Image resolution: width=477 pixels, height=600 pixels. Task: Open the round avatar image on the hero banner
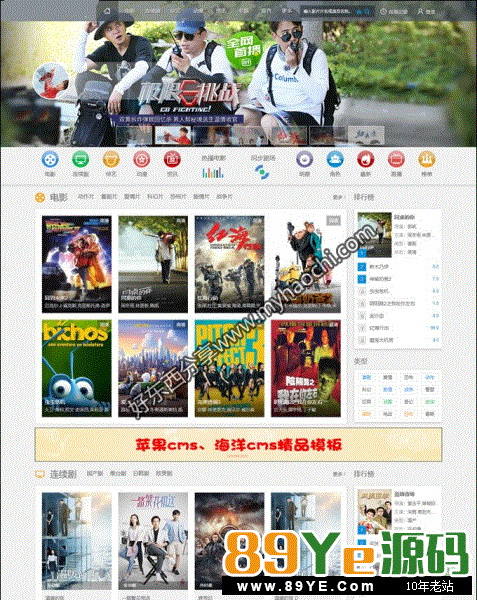(x=51, y=81)
